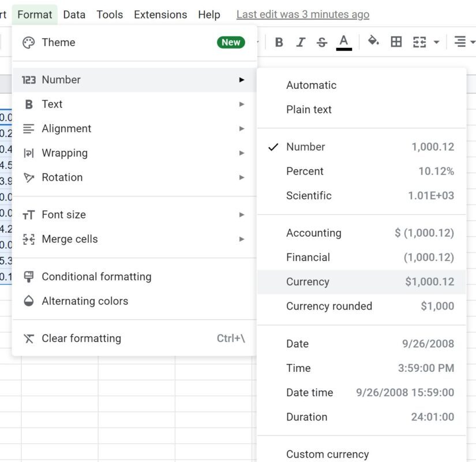This screenshot has height=462, width=476.
Task: Apply strikethrough from toolbar
Action: pos(322,42)
